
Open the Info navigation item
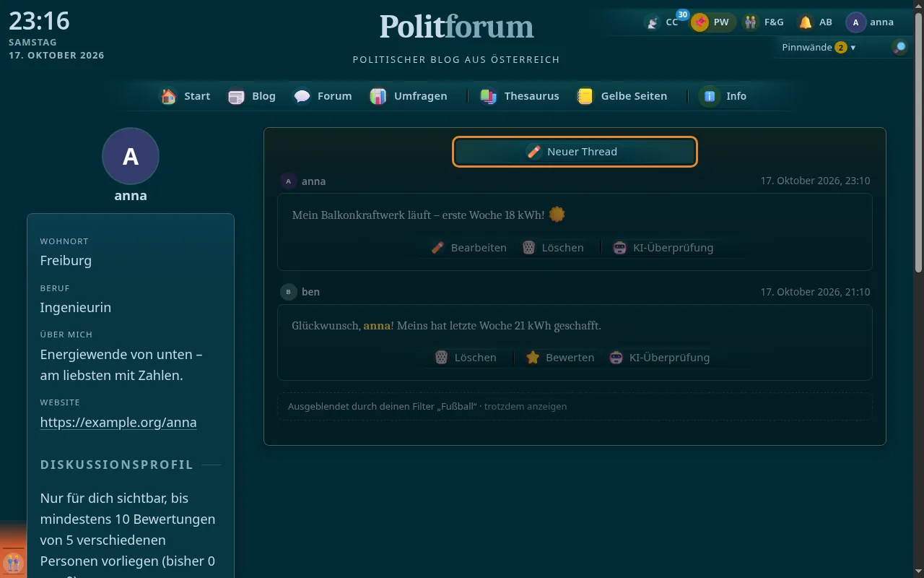tap(723, 96)
